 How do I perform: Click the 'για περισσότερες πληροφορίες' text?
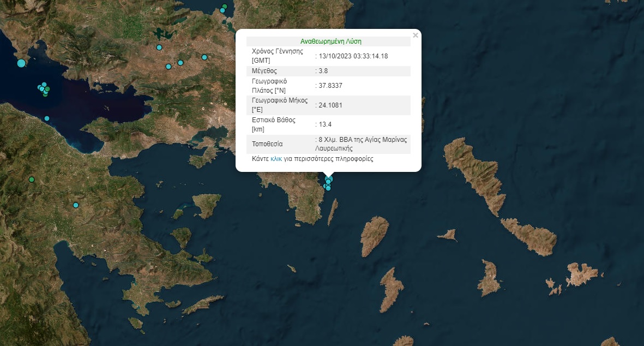point(328,159)
